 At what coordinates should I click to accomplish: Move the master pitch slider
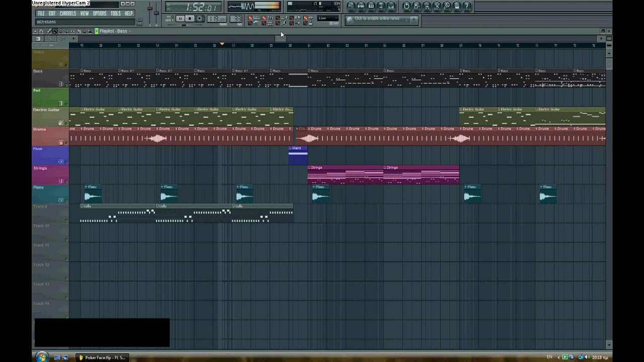156,13
